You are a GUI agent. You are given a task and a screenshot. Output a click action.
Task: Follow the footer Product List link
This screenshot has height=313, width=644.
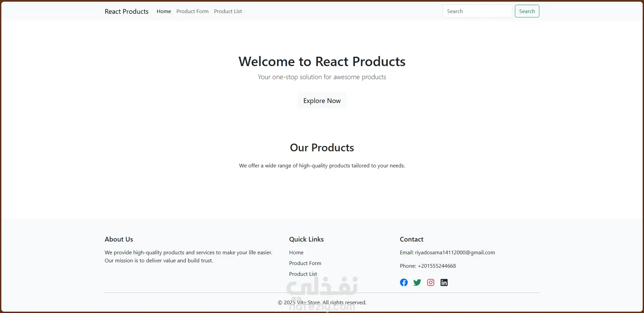tap(303, 274)
